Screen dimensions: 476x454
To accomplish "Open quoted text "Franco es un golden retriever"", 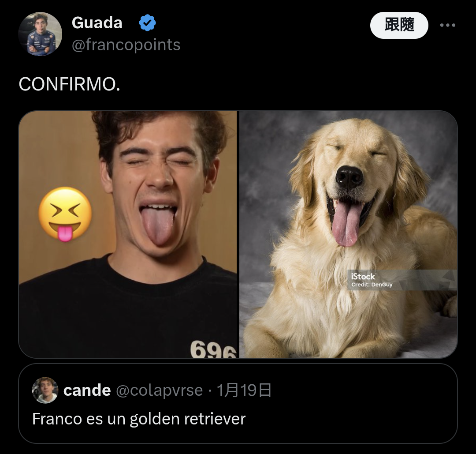I will pos(139,419).
